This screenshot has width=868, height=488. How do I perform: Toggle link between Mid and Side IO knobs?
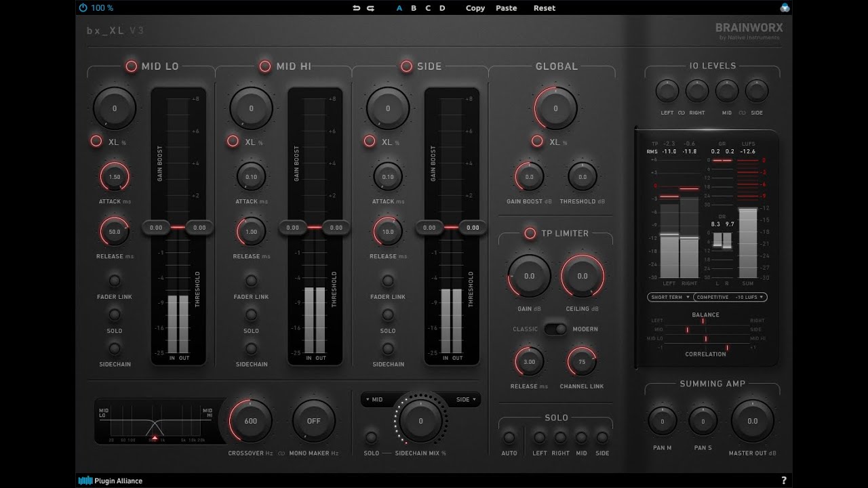[743, 113]
